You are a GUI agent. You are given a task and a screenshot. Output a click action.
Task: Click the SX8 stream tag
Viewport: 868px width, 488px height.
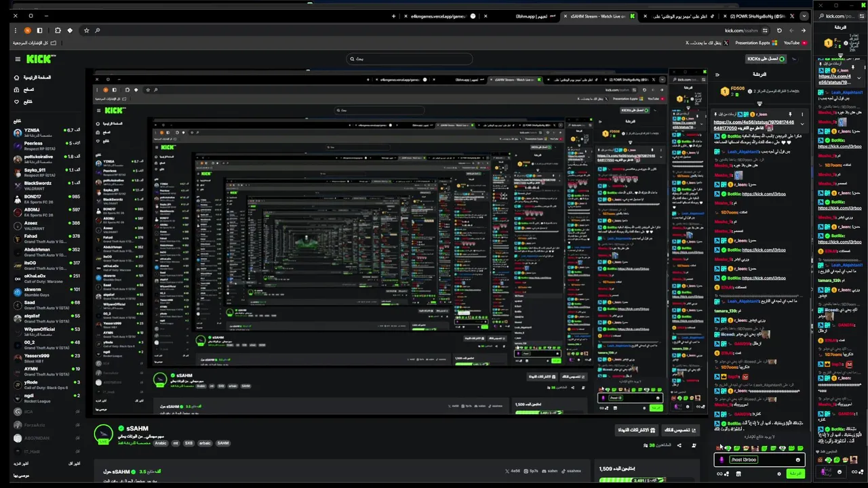[189, 443]
